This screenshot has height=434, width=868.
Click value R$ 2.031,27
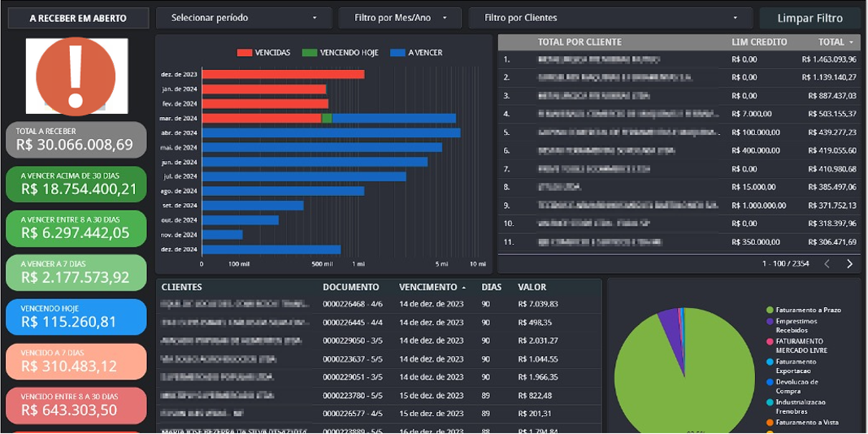tap(538, 341)
